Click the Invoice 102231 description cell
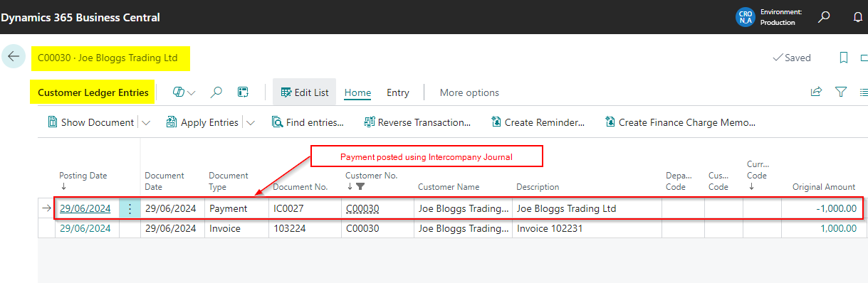 click(587, 228)
